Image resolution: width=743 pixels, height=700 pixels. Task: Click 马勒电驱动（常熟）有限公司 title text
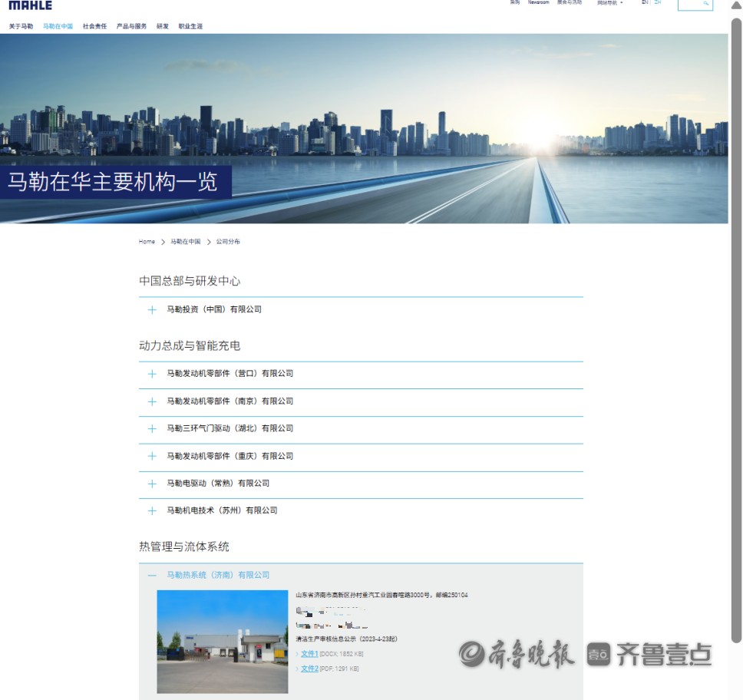click(x=218, y=484)
